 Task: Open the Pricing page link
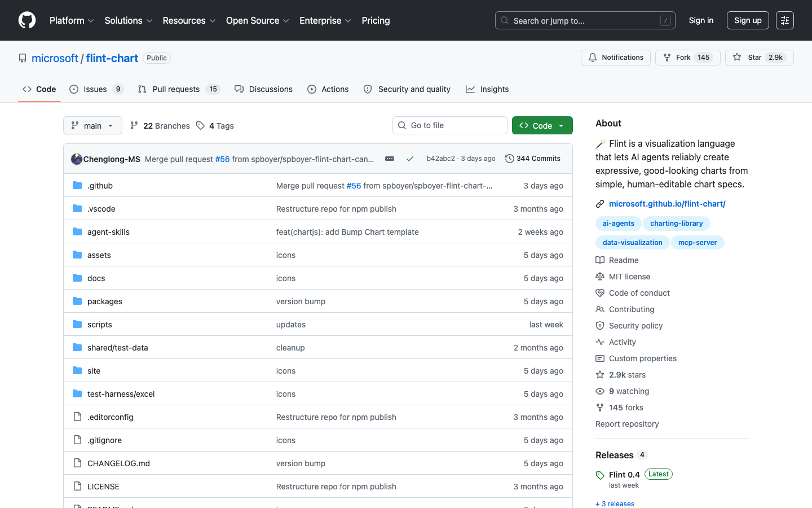coord(376,20)
